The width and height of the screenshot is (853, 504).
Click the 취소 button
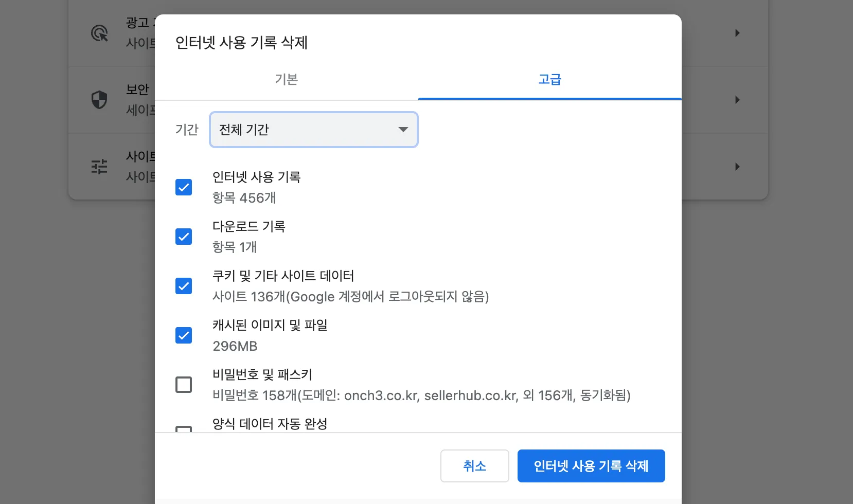pyautogui.click(x=474, y=466)
